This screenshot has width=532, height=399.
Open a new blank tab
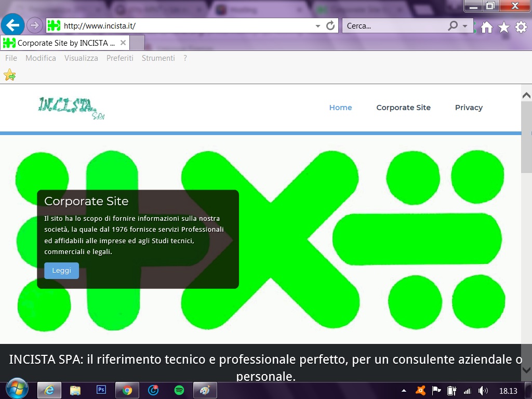point(137,43)
